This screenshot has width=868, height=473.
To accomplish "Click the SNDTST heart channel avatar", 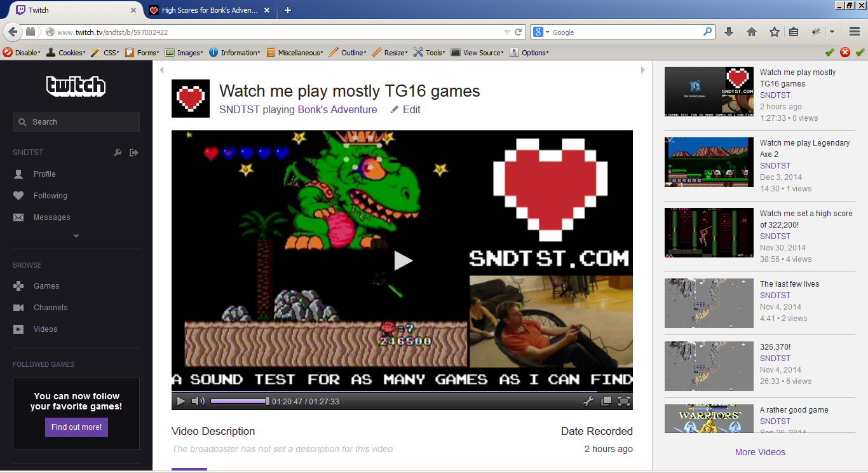I will [191, 99].
